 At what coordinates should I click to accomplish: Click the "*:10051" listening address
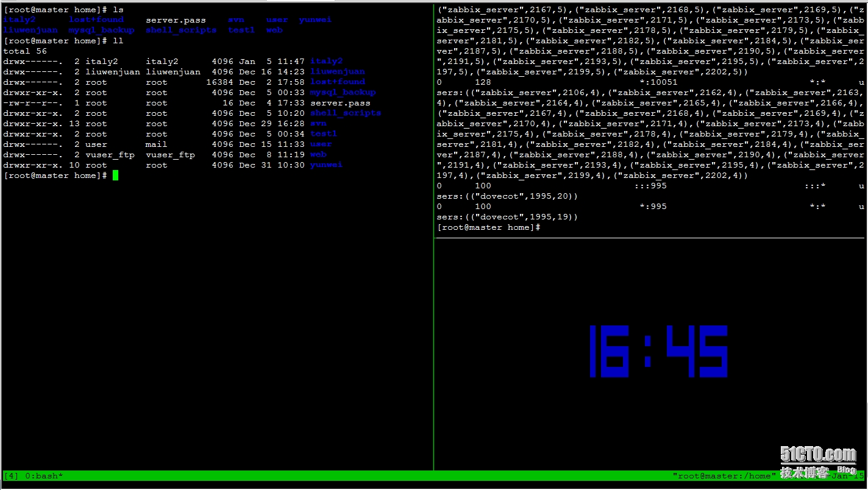coord(658,82)
